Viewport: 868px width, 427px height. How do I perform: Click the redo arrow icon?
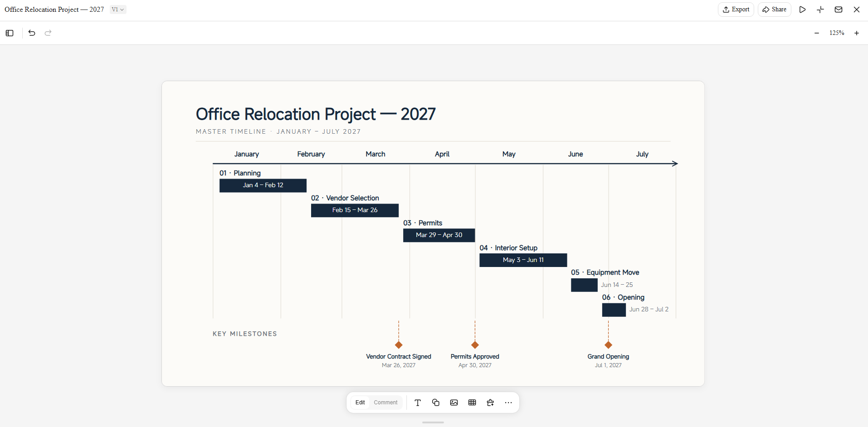click(48, 33)
